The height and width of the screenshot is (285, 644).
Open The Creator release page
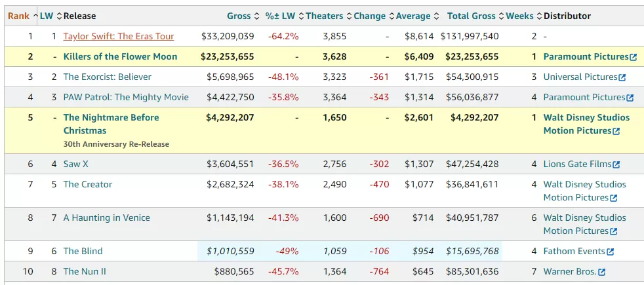[x=87, y=185]
